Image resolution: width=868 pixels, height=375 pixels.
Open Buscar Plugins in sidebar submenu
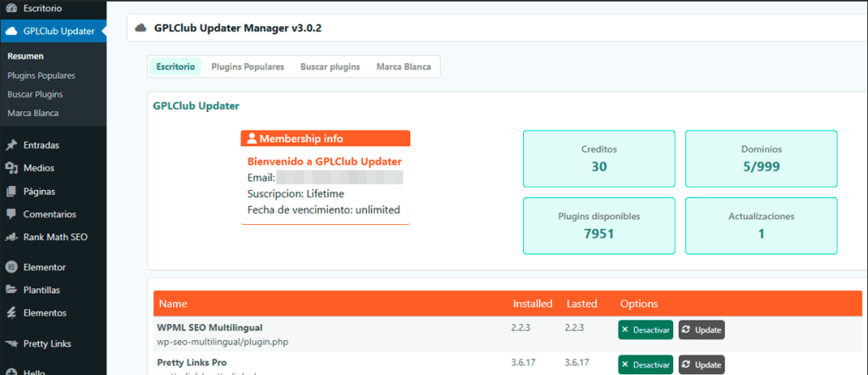pyautogui.click(x=35, y=94)
